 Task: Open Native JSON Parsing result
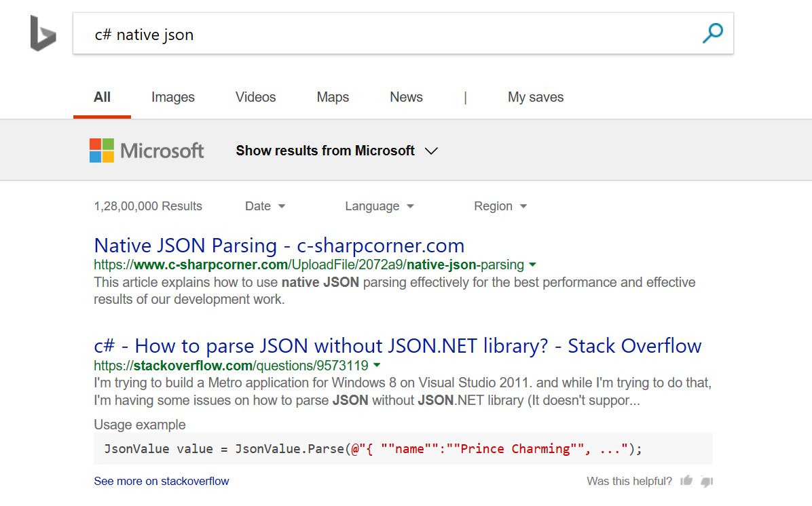(279, 246)
